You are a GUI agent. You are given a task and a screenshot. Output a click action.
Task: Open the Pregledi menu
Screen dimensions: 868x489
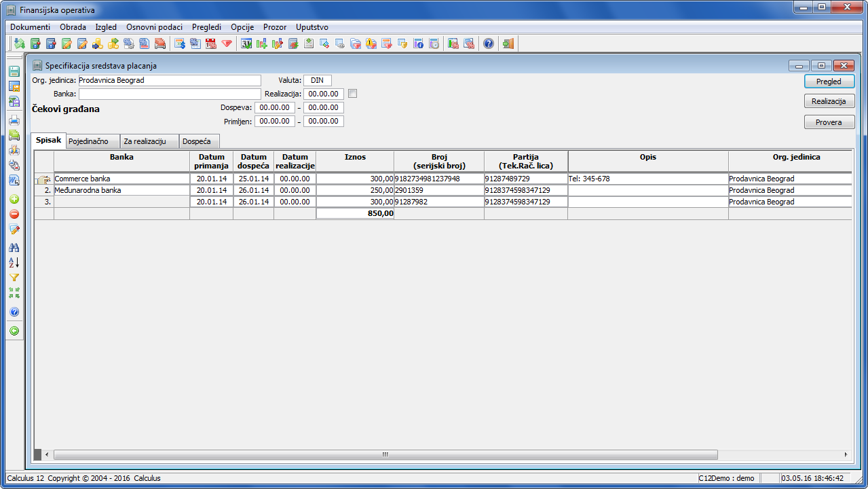(x=206, y=27)
